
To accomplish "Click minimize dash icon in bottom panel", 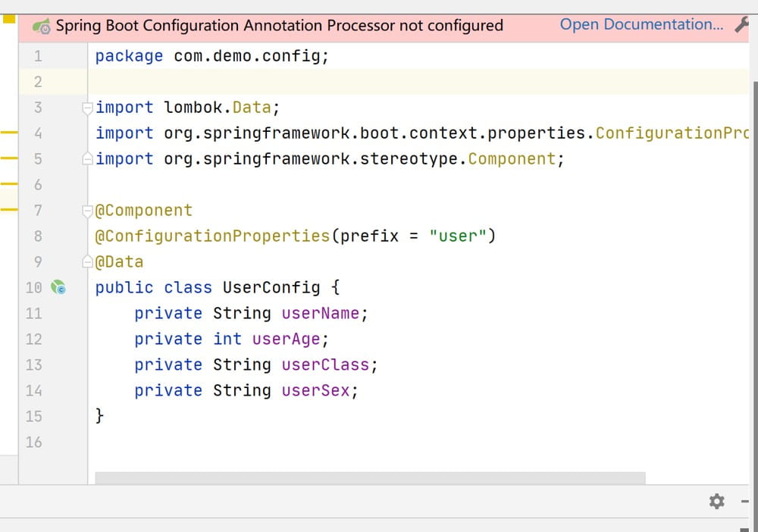I will [x=745, y=501].
